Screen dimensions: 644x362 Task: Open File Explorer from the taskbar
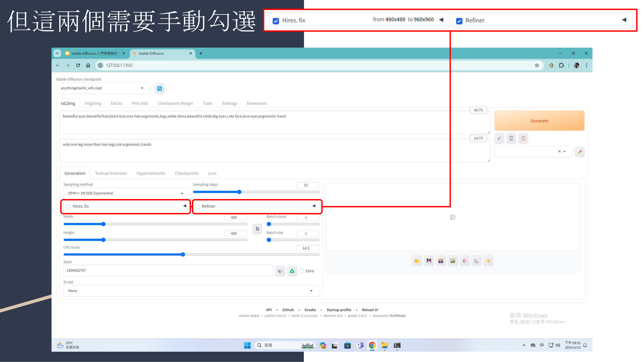(x=384, y=345)
